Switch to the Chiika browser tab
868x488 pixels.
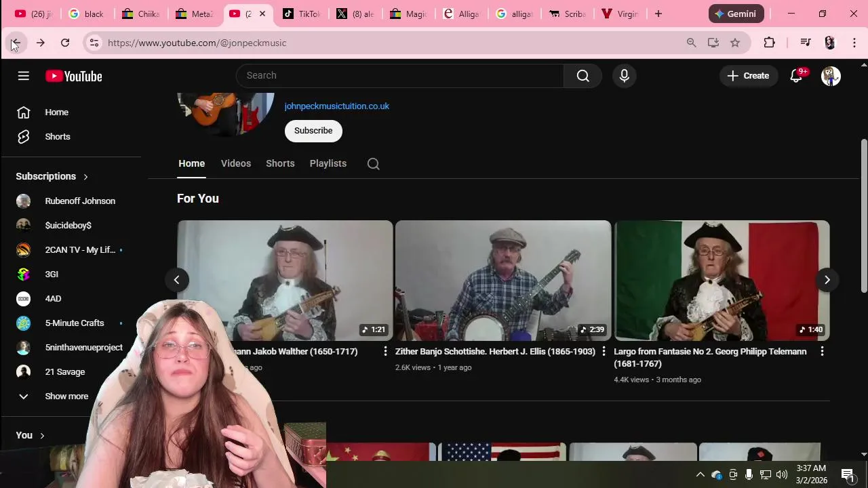click(x=140, y=14)
